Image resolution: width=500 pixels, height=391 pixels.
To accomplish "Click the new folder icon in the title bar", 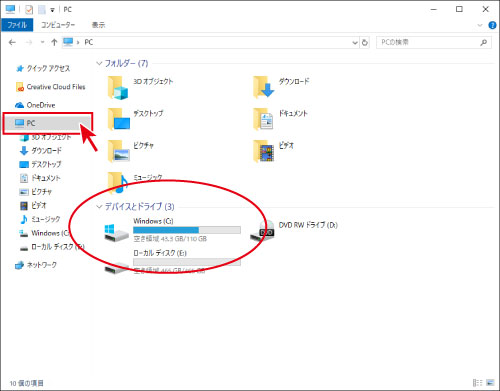I will point(42,10).
